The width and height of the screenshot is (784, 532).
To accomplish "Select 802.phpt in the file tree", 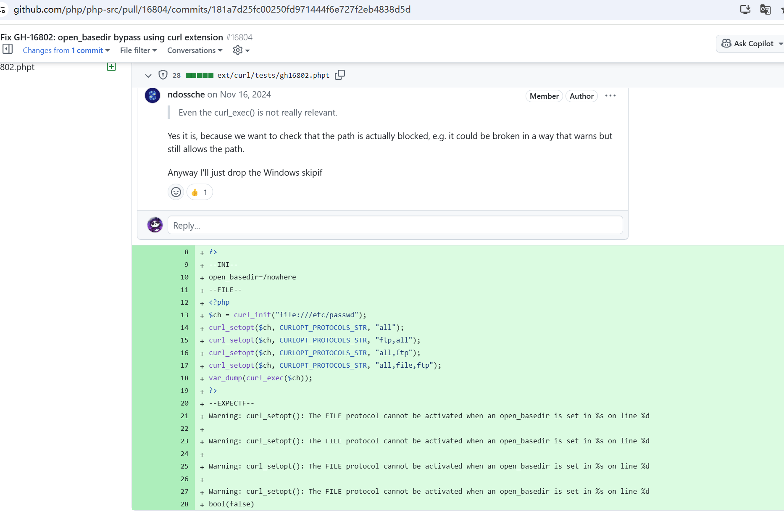I will 17,67.
